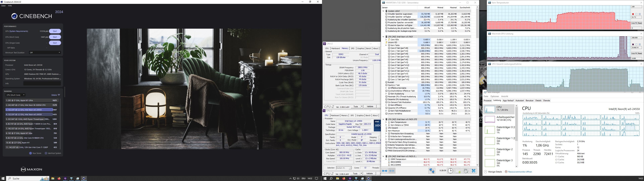Click the Suche taskbar search box

(28, 178)
